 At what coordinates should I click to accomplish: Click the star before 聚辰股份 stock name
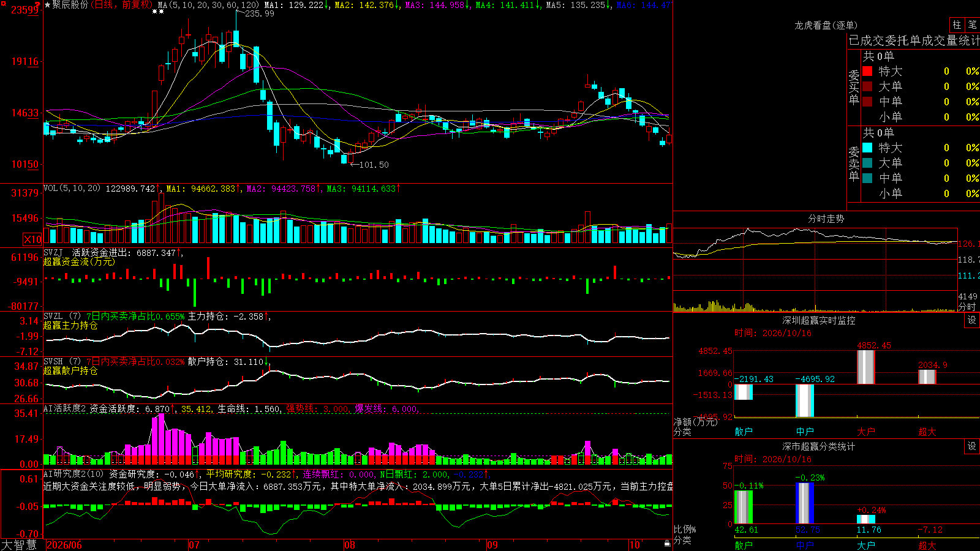click(x=48, y=5)
